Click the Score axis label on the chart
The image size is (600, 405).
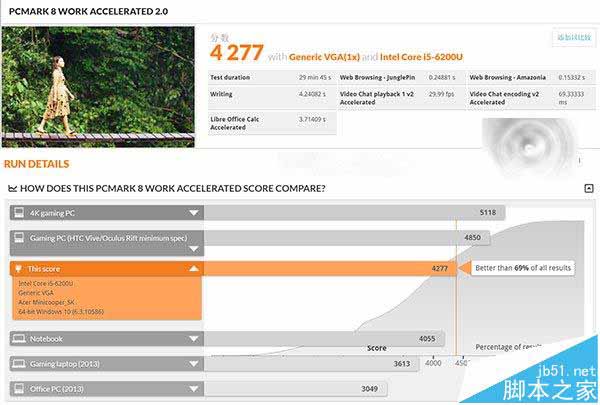click(x=377, y=348)
